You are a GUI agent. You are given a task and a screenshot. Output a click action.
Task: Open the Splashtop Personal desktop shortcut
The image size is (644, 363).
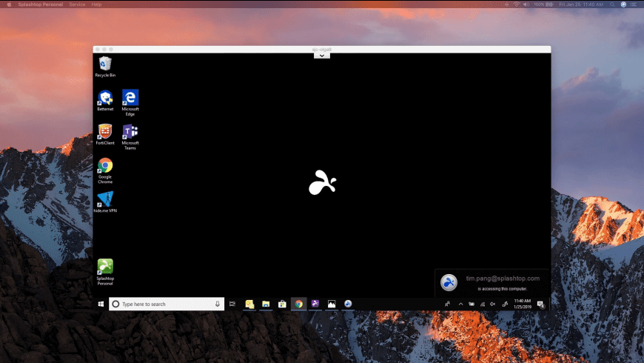pos(105,267)
